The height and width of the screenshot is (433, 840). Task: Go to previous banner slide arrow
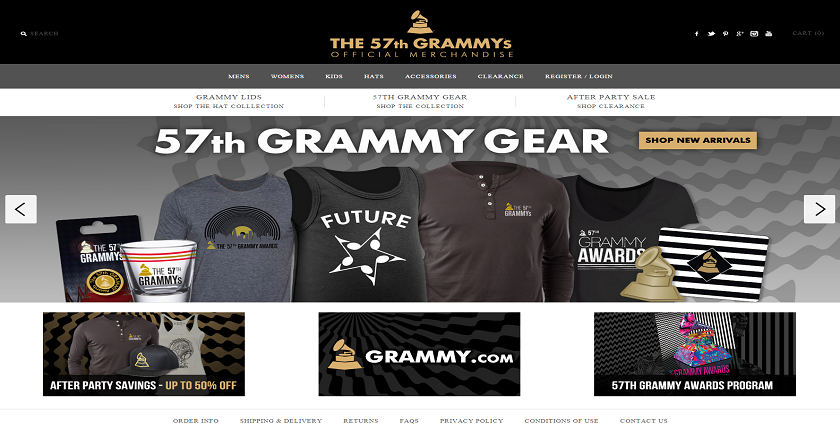pyautogui.click(x=21, y=209)
